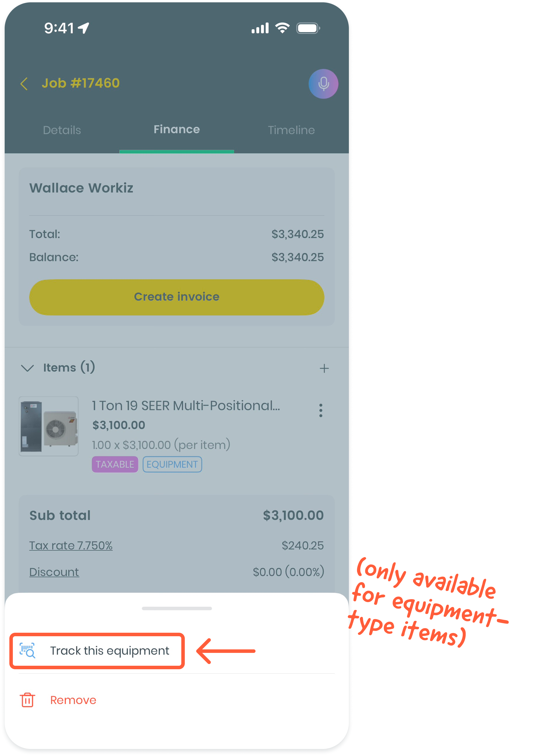Screen dimensions: 536x756
Task: Tap the HVAC unit product thumbnail
Action: [x=48, y=426]
